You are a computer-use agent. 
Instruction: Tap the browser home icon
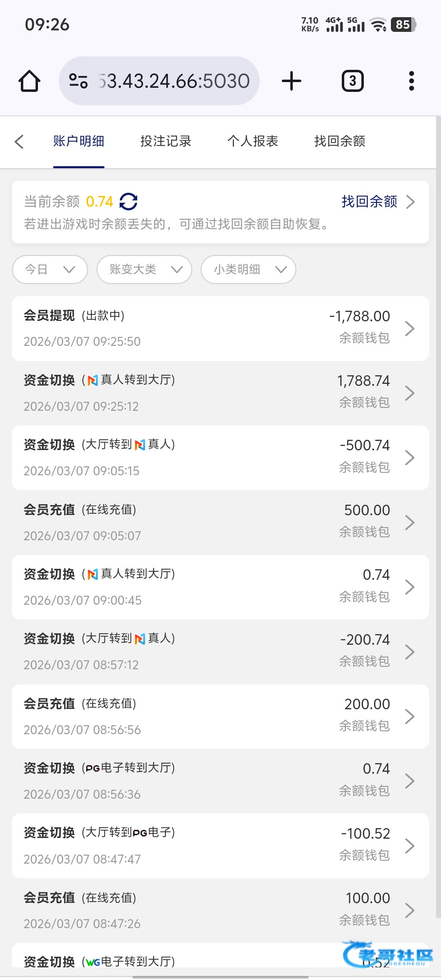coord(29,81)
